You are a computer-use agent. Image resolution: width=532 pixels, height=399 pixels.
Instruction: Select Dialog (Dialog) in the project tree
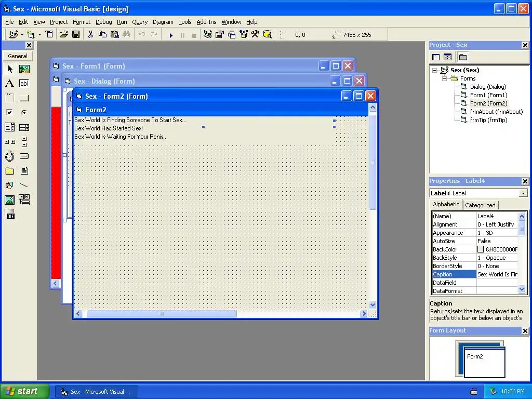[488, 87]
